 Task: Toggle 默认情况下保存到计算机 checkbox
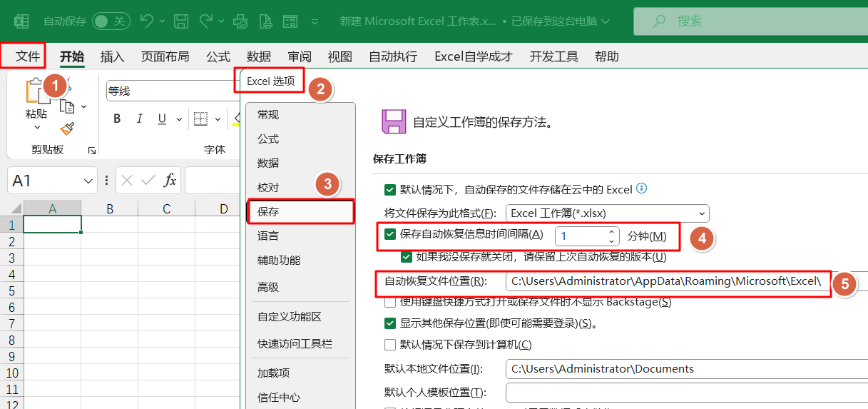pyautogui.click(x=389, y=345)
